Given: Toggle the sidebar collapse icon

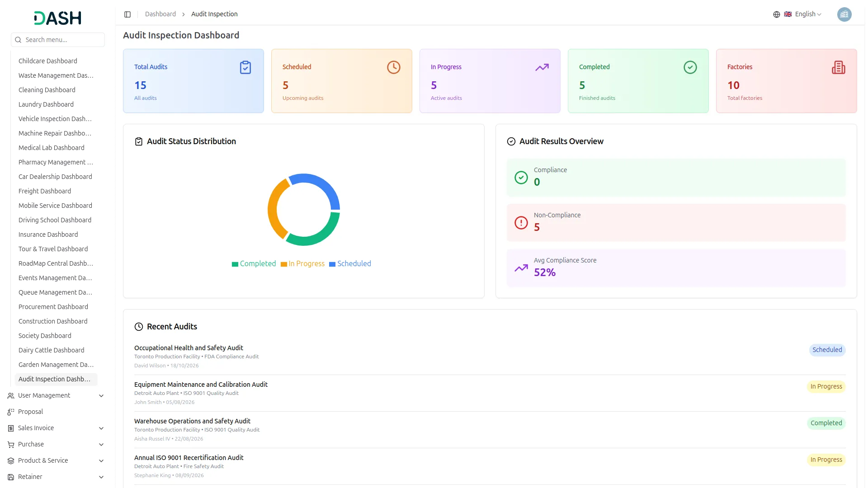Looking at the screenshot, I should pos(127,14).
